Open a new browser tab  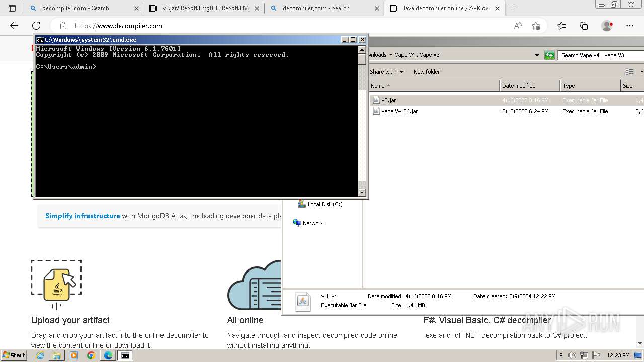[514, 8]
